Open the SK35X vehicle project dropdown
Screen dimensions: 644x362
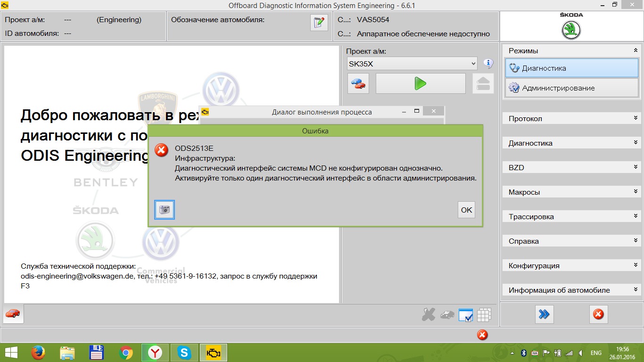(412, 63)
